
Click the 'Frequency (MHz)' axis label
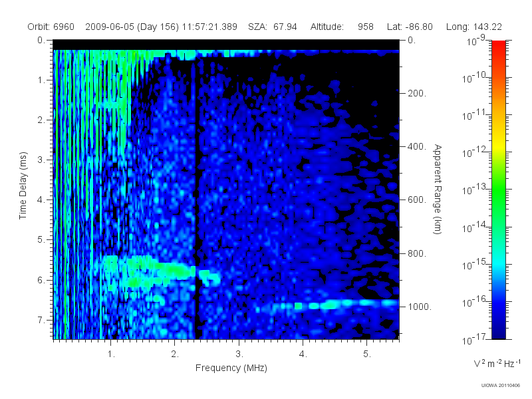point(231,368)
